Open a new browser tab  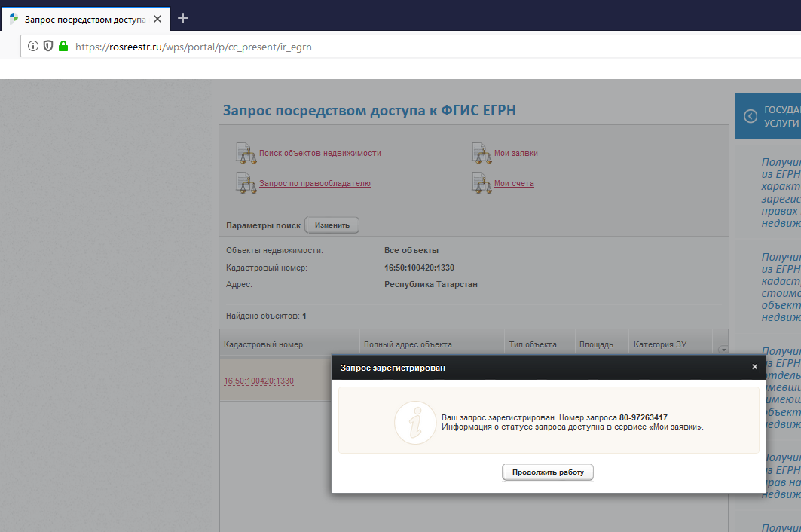coord(182,18)
